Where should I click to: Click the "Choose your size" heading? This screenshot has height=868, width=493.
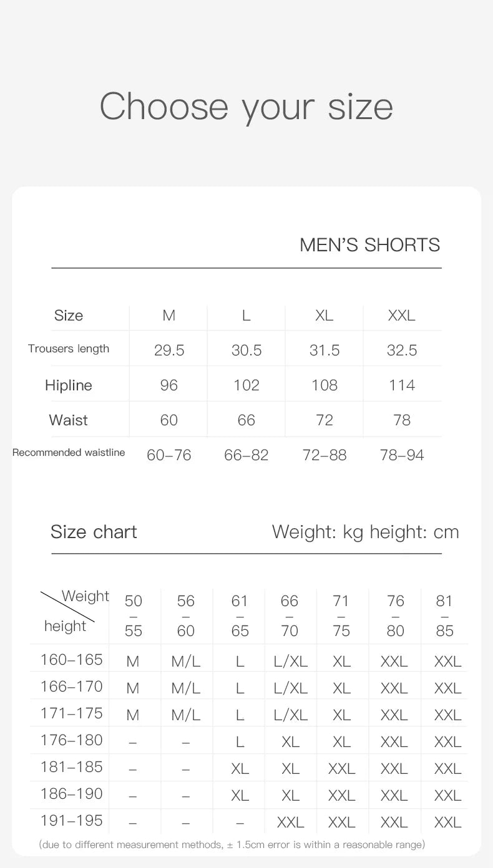246,107
